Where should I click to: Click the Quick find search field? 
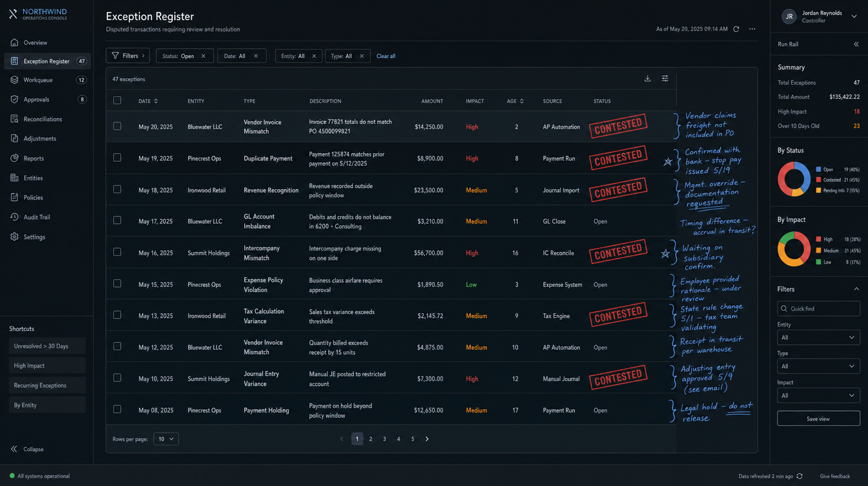point(818,308)
